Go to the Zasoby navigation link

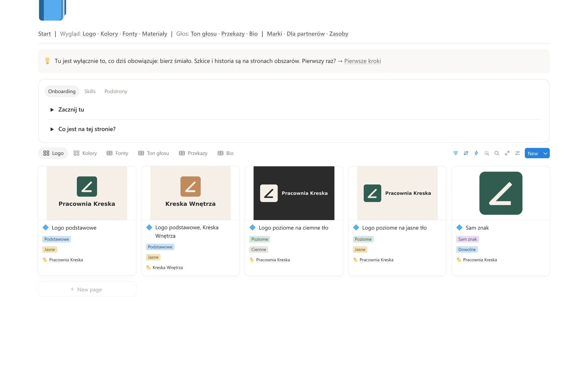(x=339, y=34)
